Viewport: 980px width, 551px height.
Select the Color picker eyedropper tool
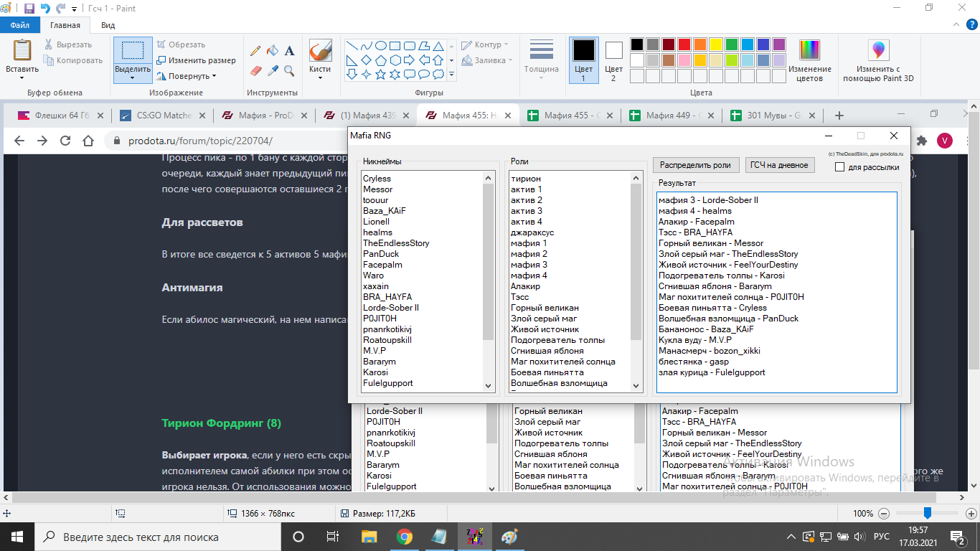(272, 70)
